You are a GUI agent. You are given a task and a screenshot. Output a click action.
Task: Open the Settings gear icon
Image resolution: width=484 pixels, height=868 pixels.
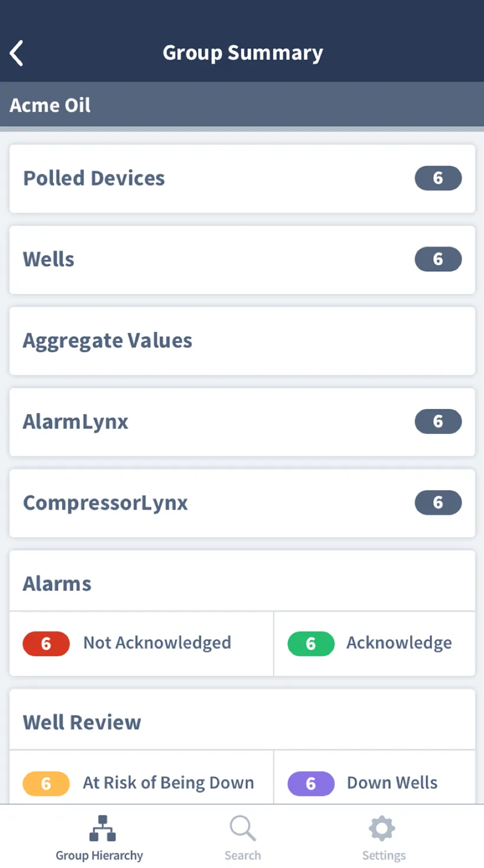point(382,828)
